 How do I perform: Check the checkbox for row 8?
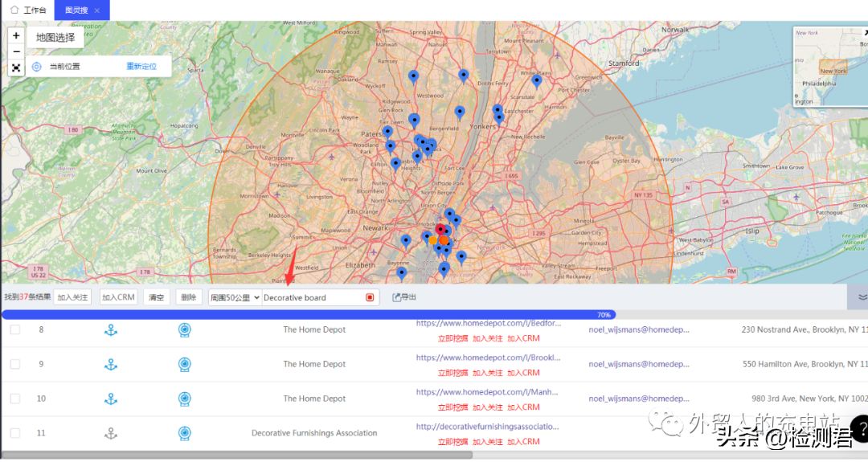coord(15,329)
